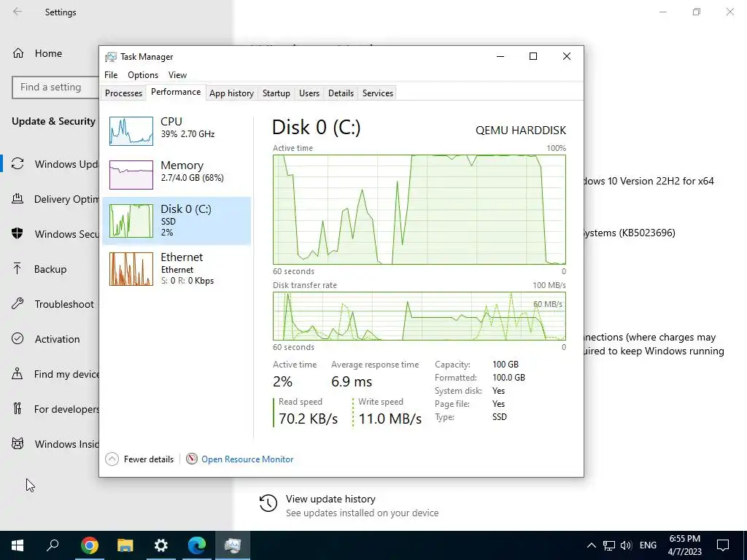The height and width of the screenshot is (560, 747).
Task: Go back using the Settings back arrow
Action: click(x=18, y=12)
